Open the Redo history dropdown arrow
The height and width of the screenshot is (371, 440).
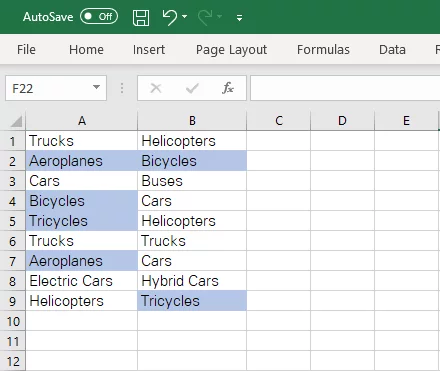219,16
